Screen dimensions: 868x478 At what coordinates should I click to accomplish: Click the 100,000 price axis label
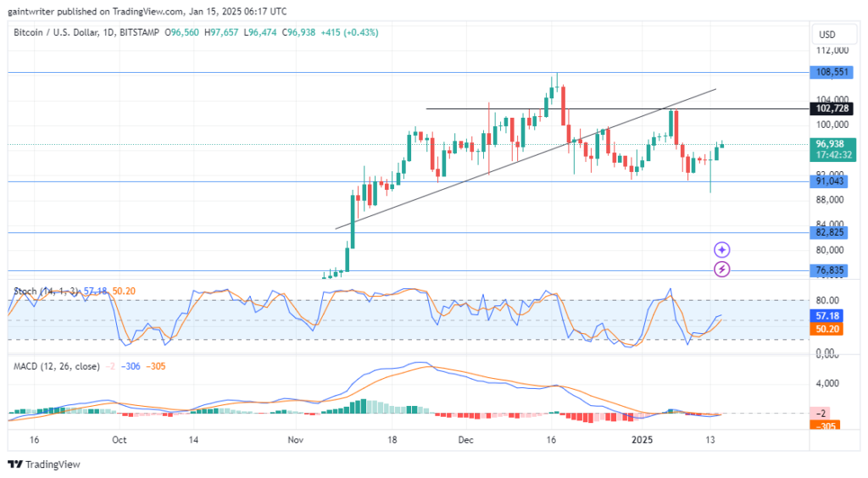(832, 125)
